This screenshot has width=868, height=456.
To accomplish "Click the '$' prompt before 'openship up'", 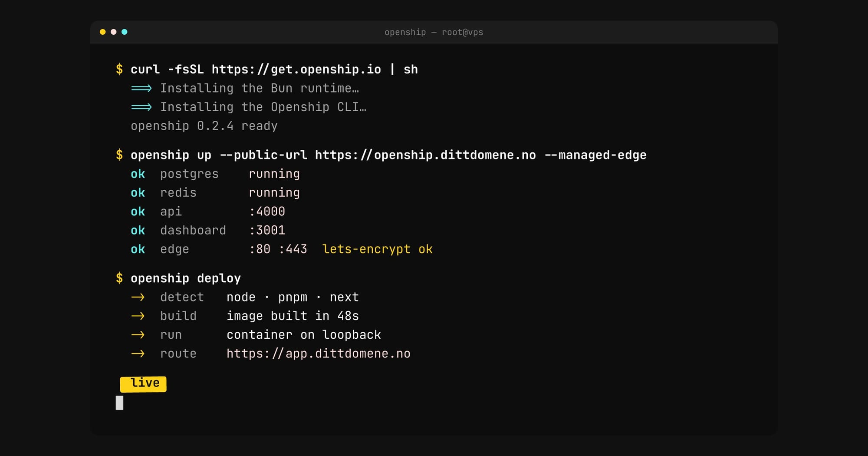I will point(119,155).
